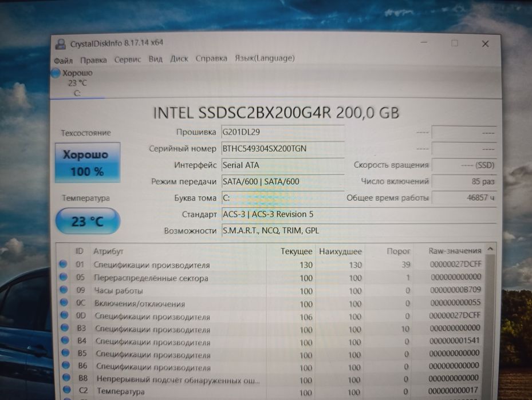Screen dimensions: 532x400
Task: Open the Сервис menu
Action: click(x=128, y=60)
